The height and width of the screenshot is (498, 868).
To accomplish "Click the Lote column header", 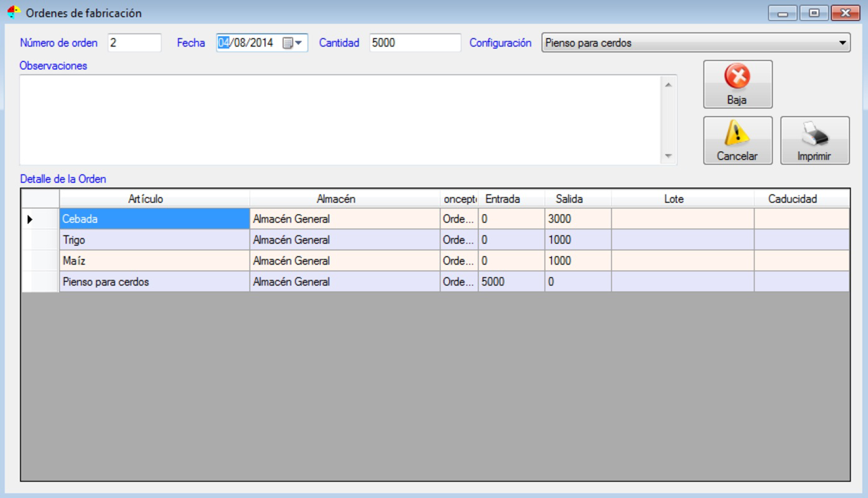I will [x=683, y=199].
